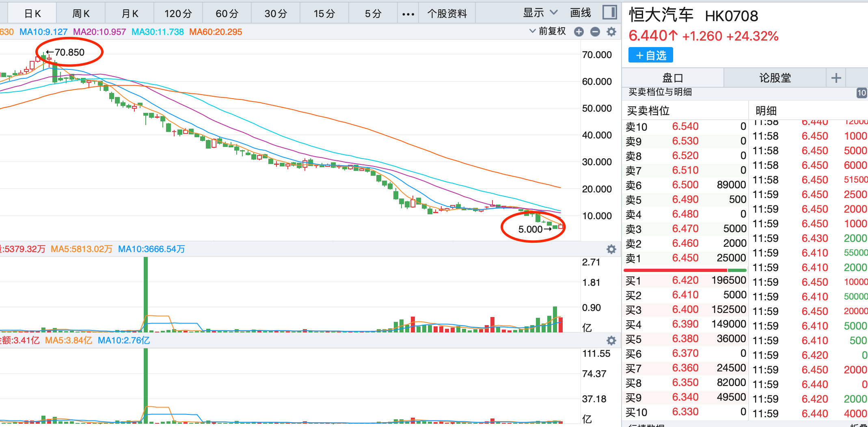This screenshot has height=427, width=868.
Task: Add stock to watchlist with 自选 button
Action: pos(651,55)
